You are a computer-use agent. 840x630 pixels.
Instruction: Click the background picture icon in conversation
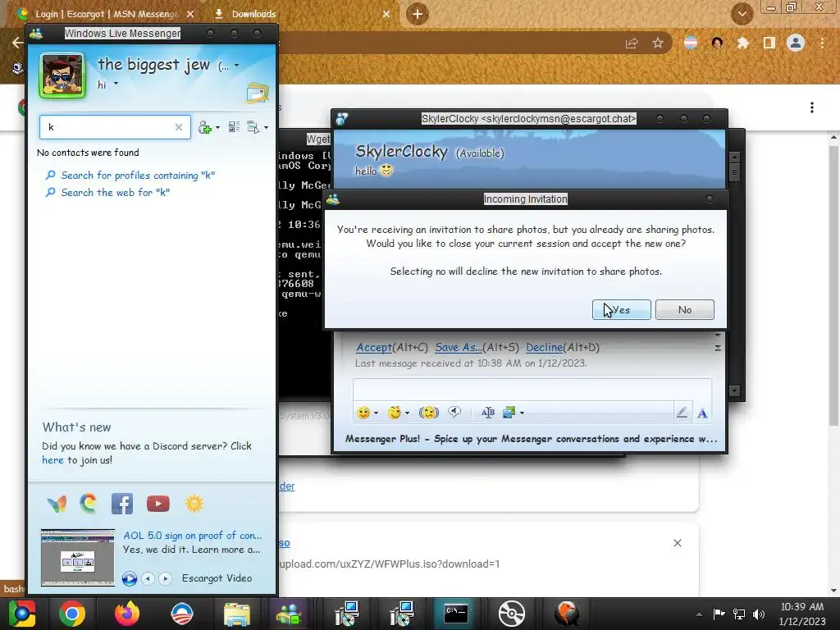tap(509, 413)
